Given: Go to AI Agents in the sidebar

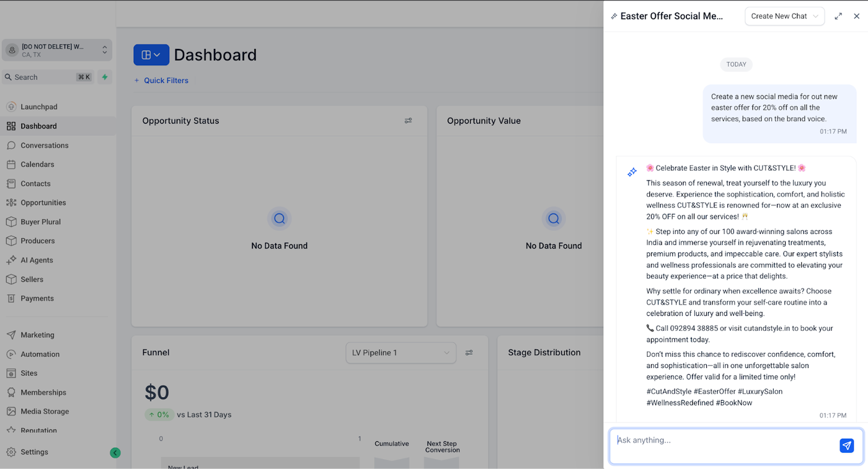Looking at the screenshot, I should (37, 260).
